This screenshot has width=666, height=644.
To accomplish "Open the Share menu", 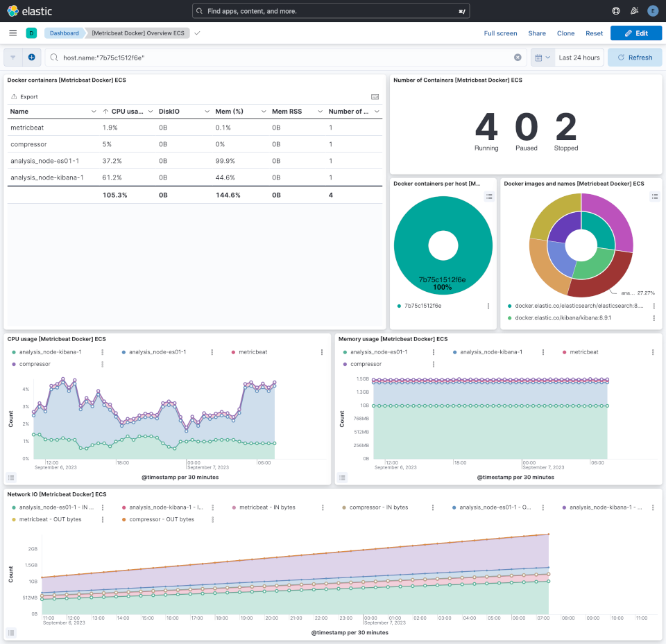I will point(537,33).
